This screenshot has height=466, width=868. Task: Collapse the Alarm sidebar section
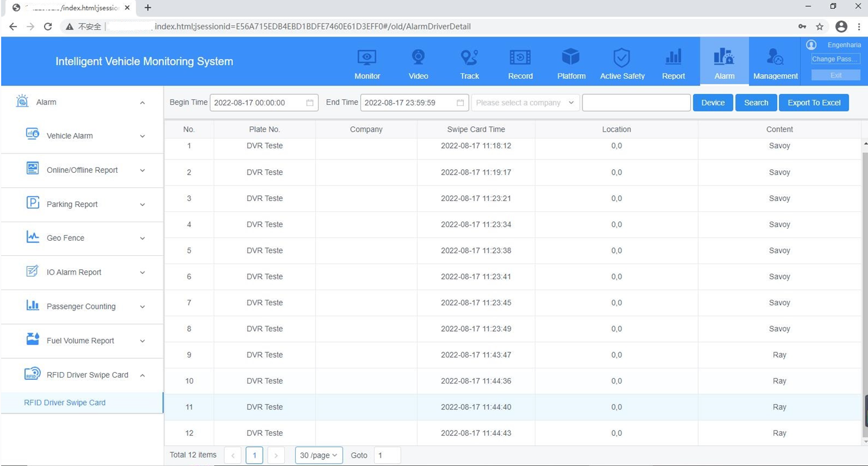pyautogui.click(x=142, y=103)
